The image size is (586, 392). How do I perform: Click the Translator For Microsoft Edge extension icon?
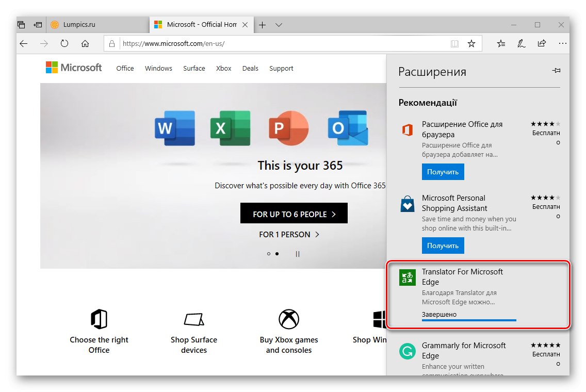point(407,277)
